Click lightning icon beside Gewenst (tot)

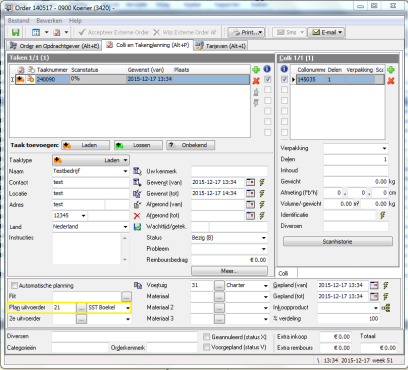point(262,193)
